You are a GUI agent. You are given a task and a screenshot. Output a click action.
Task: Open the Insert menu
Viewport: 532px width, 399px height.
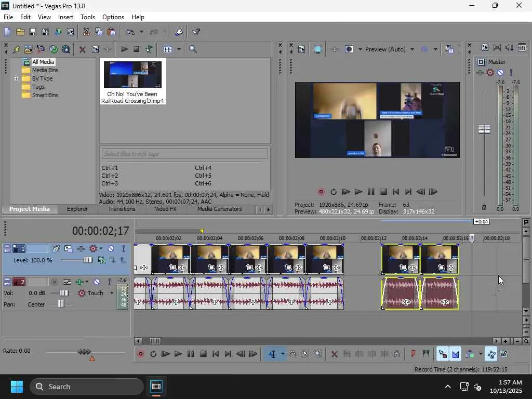coord(65,17)
